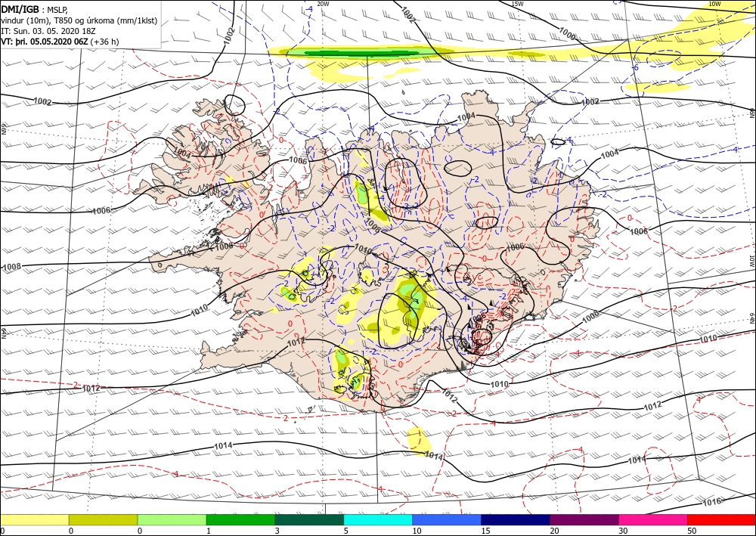
Task: Click the yellow swatch in the precipitation legend
Action: 34,520
